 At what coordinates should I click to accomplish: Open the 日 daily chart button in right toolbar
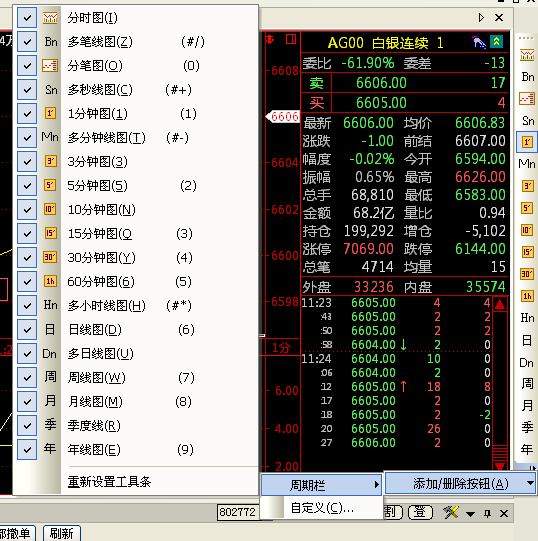pyautogui.click(x=527, y=340)
